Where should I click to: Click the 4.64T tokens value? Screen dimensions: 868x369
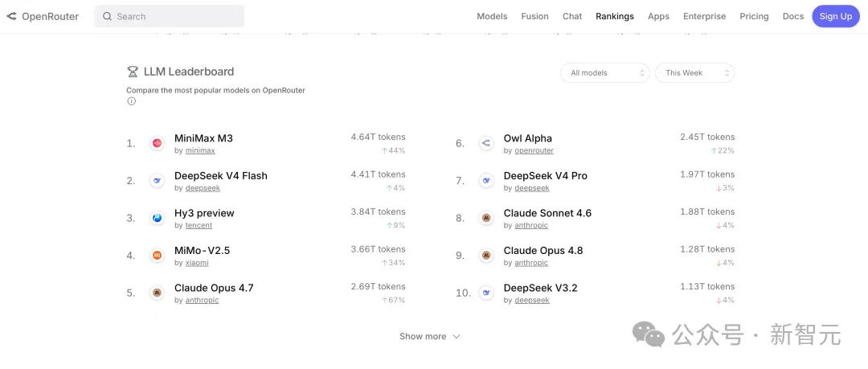(378, 137)
